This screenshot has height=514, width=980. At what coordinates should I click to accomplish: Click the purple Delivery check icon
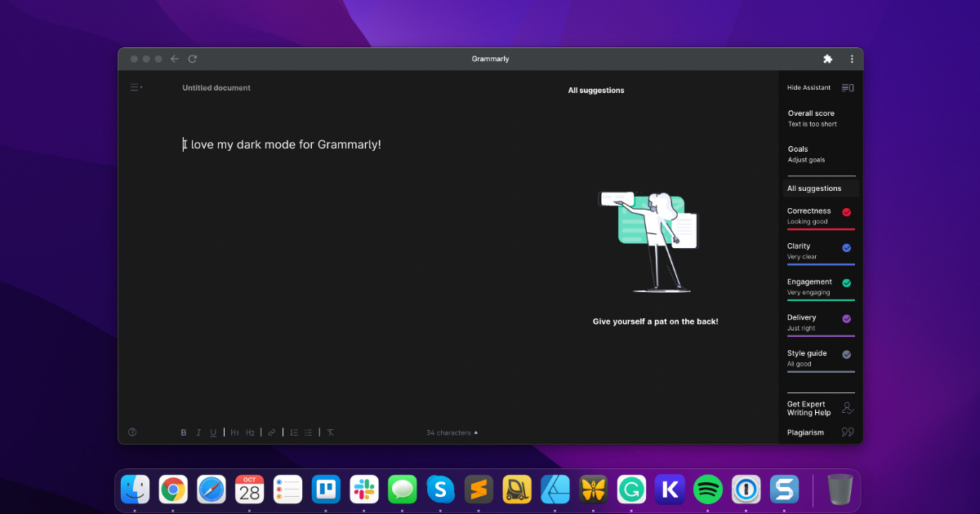click(847, 319)
